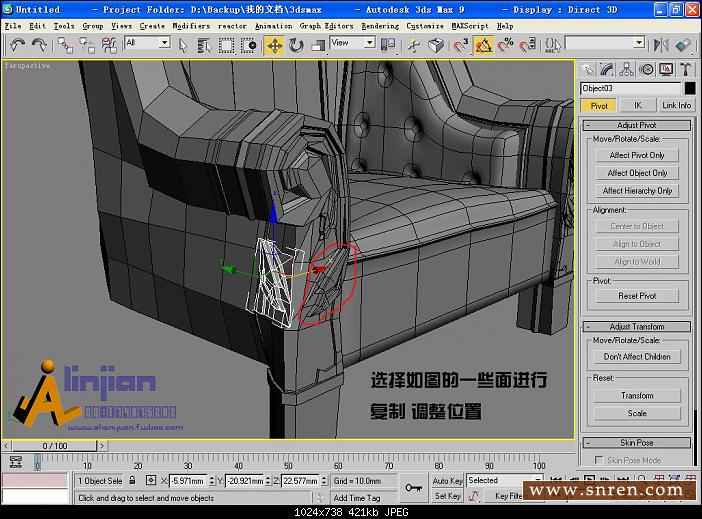The image size is (702, 519).
Task: Open the MAXScript menu
Action: (470, 26)
